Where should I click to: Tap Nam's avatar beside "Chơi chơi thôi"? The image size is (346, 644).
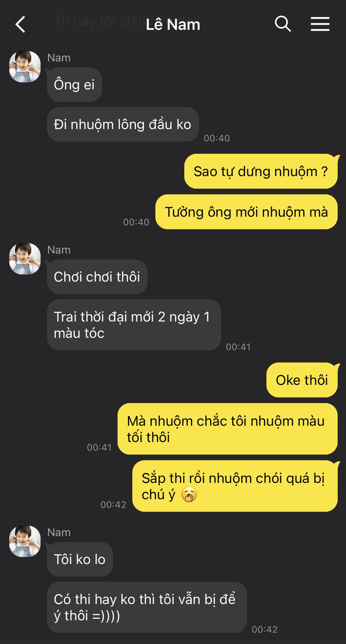(x=25, y=259)
